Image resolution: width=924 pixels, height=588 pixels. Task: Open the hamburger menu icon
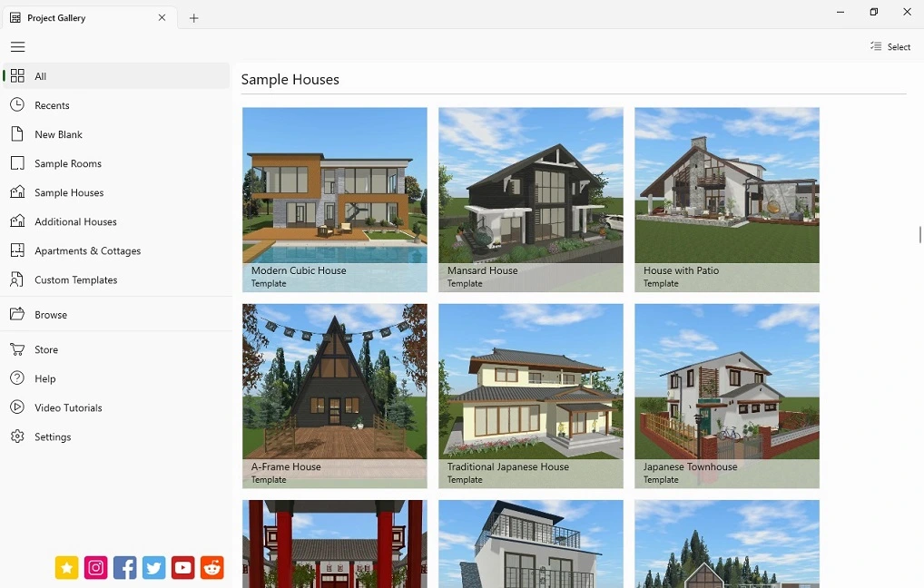coord(17,46)
